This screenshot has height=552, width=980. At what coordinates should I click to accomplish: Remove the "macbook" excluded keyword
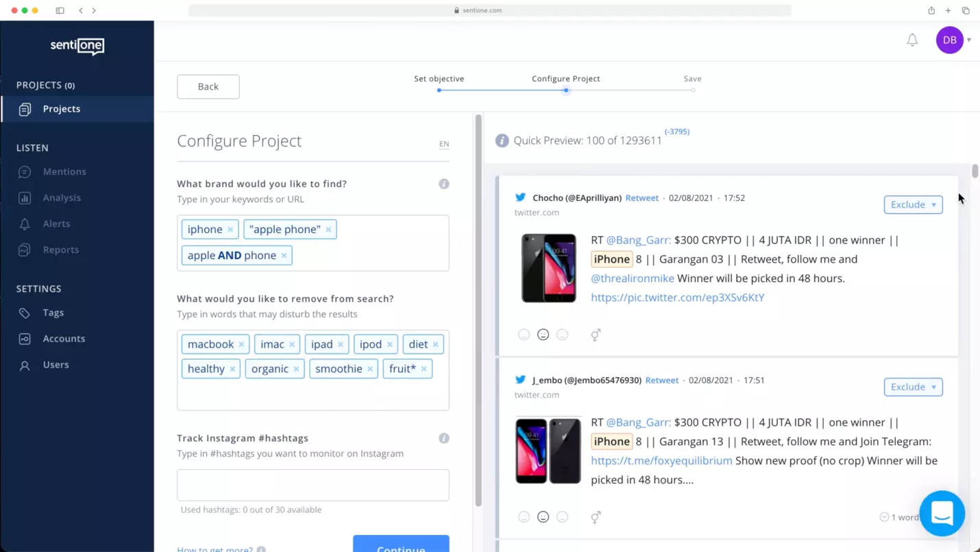pos(241,344)
